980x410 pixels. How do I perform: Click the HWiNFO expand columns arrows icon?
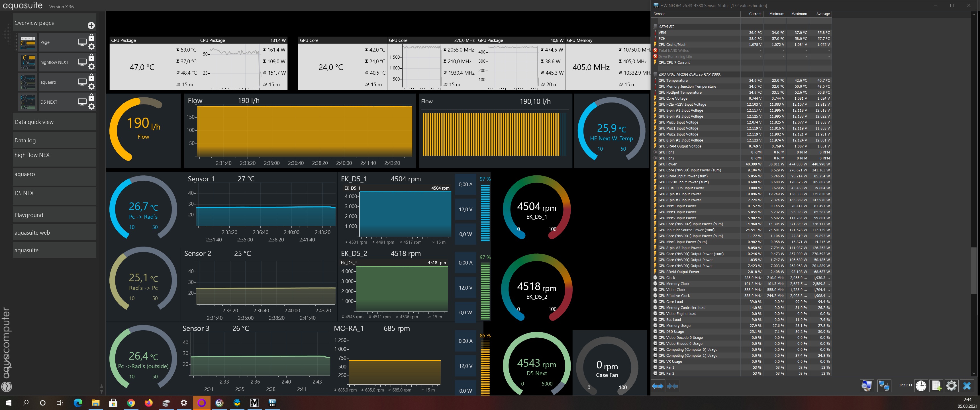(x=658, y=386)
